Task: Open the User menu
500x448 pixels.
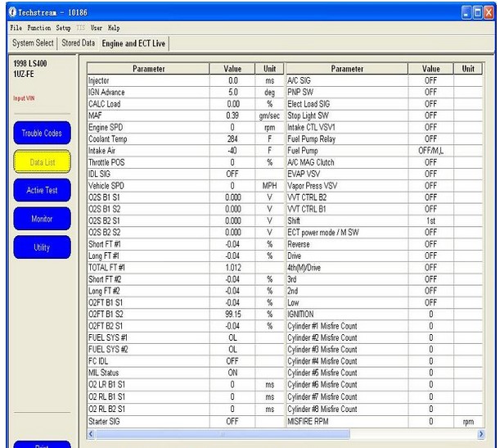Action: (x=97, y=28)
